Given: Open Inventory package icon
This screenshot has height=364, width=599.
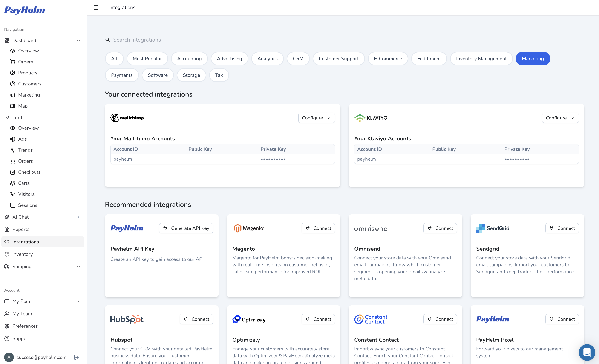Looking at the screenshot, I should point(7,254).
